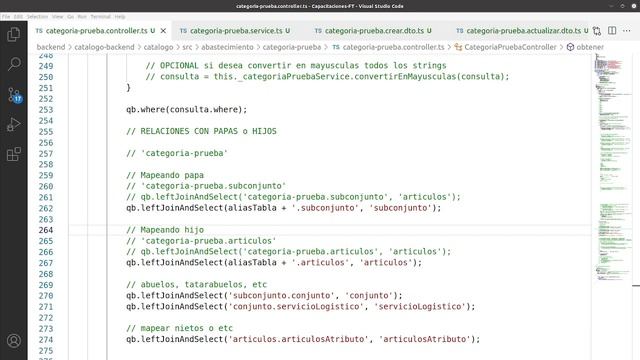Viewport: 640px width, 360px height.
Task: Click // 'categoria-prueba.articulos' comment line 265
Action: 201,241
